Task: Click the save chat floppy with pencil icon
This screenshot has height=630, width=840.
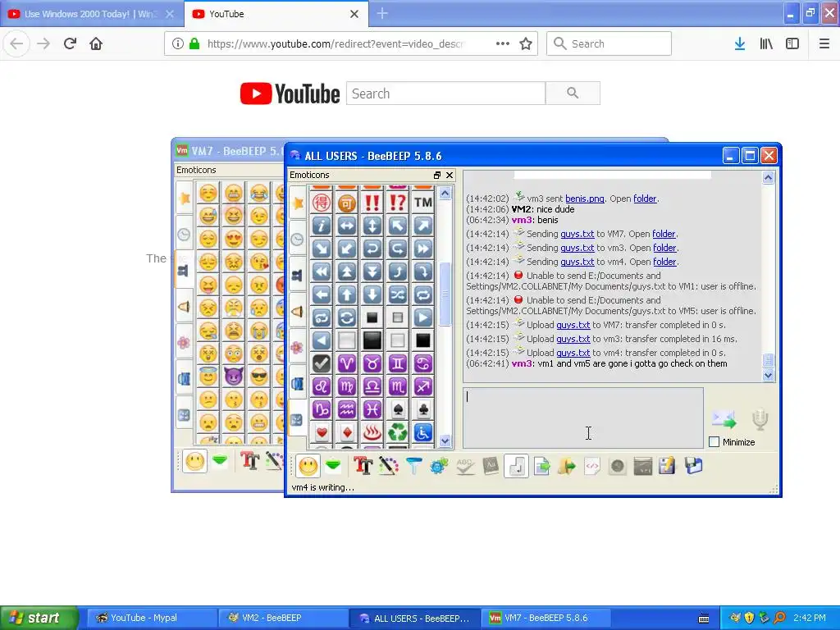Action: coord(667,466)
